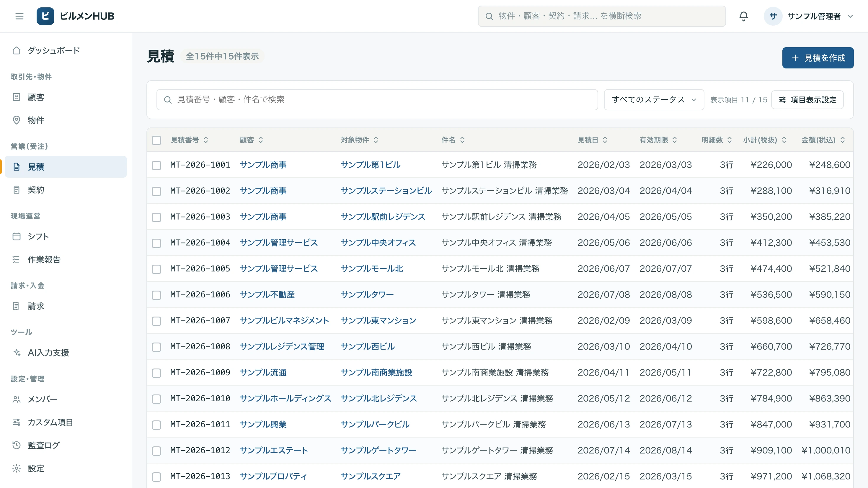
Task: Open customer link サンプルエステート
Action: click(274, 450)
